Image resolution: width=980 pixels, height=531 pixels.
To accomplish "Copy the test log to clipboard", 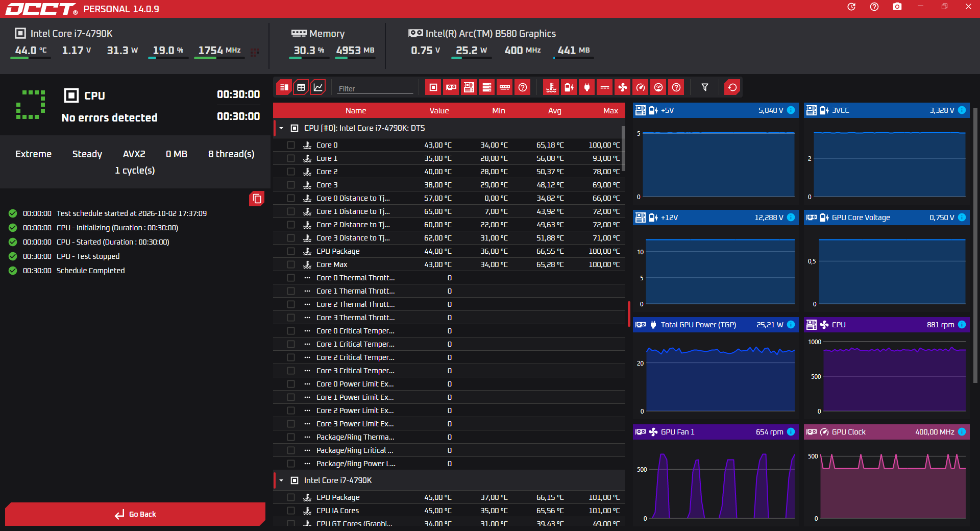I will pyautogui.click(x=257, y=199).
